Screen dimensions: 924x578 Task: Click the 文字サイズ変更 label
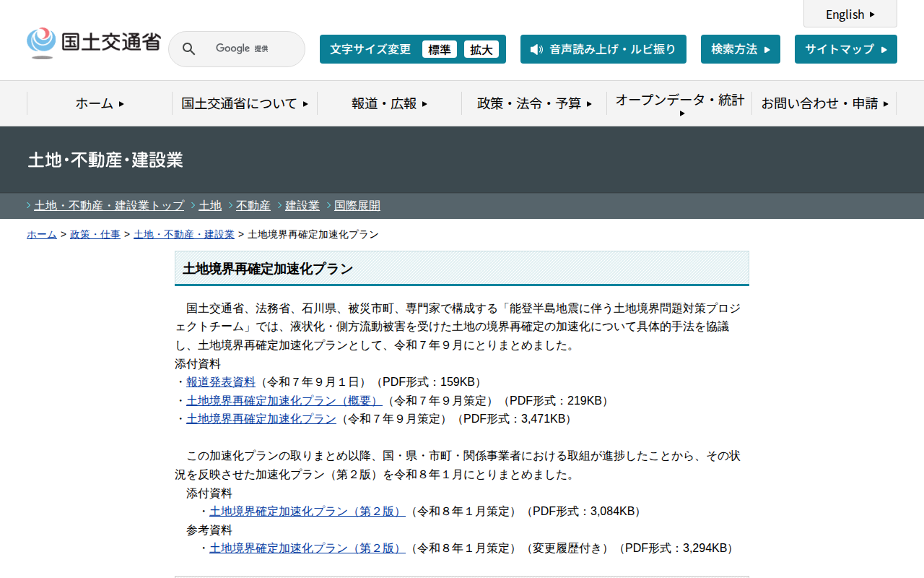click(x=370, y=49)
